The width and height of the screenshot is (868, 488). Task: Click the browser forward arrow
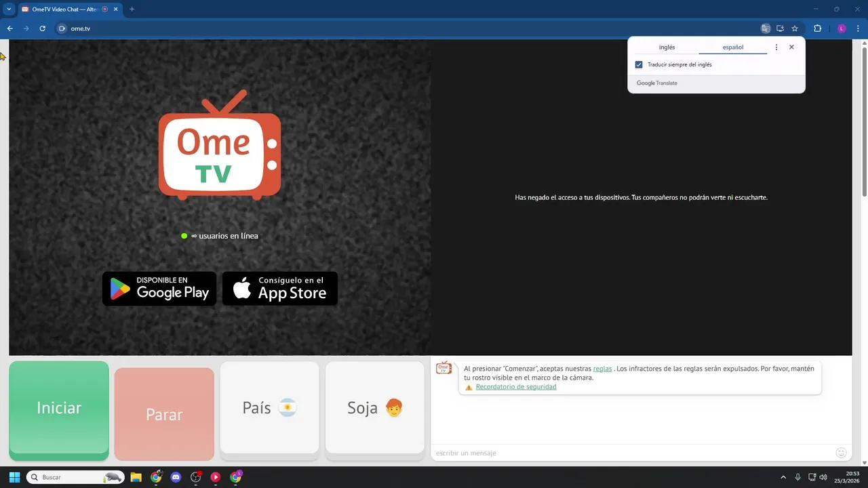(x=26, y=28)
